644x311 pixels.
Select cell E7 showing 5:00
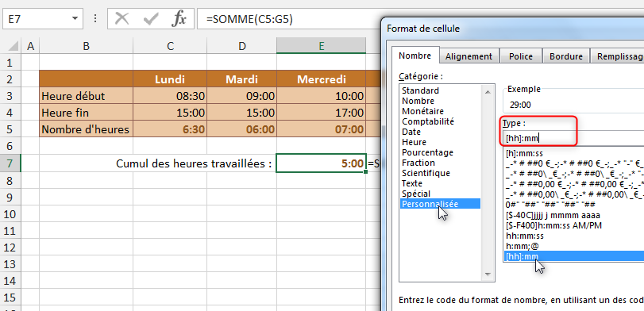(x=321, y=163)
